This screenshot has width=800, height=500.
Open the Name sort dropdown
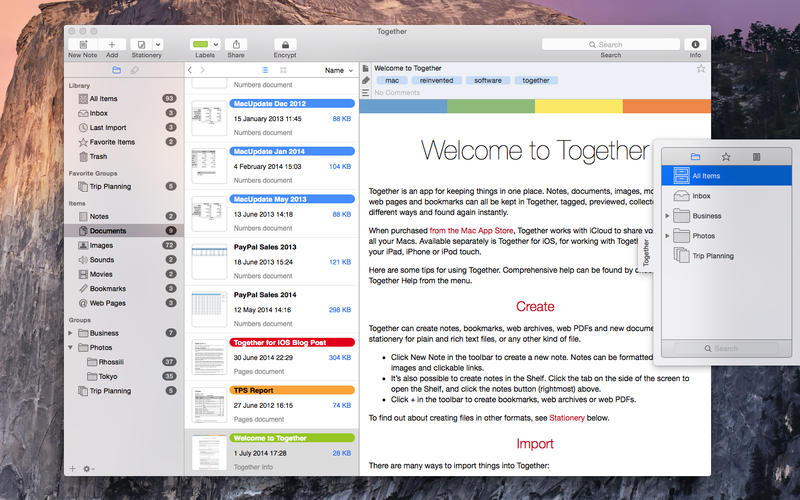click(x=339, y=70)
